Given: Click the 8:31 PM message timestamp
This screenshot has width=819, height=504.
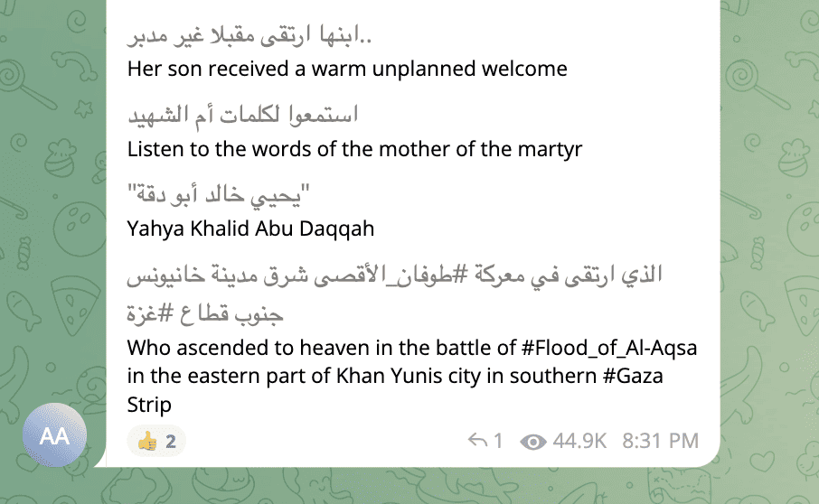Looking at the screenshot, I should tap(661, 441).
